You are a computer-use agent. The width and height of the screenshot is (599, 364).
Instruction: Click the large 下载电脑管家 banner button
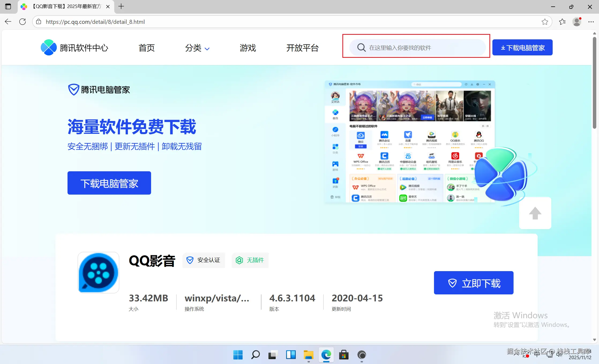tap(109, 183)
